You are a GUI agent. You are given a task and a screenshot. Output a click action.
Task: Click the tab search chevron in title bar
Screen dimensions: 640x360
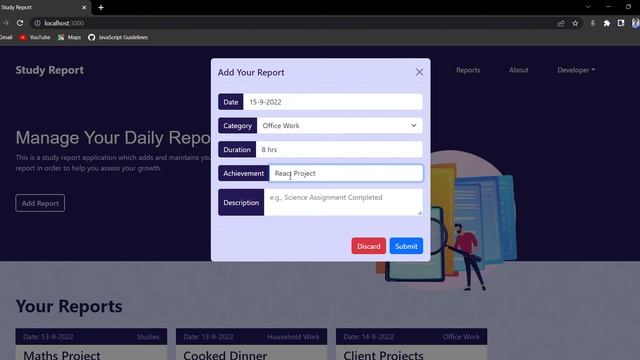(588, 7)
